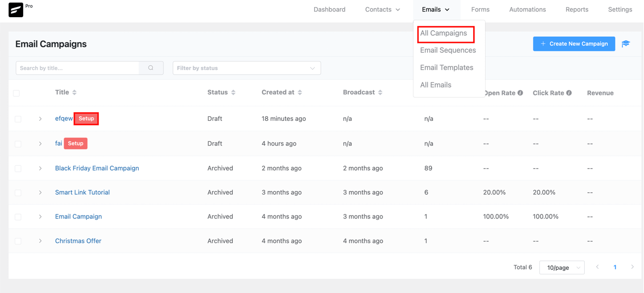Screen dimensions: 644x293
Task: Focus the Search by title field
Action: (78, 68)
